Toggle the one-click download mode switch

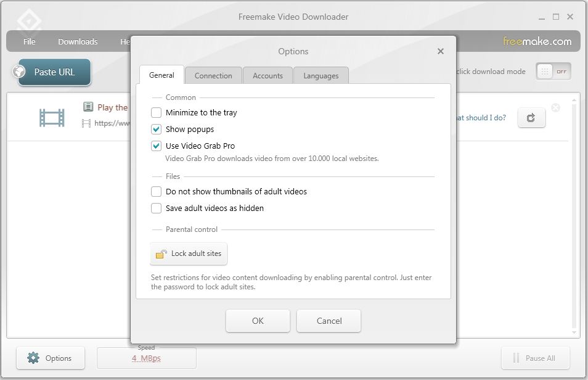click(553, 72)
